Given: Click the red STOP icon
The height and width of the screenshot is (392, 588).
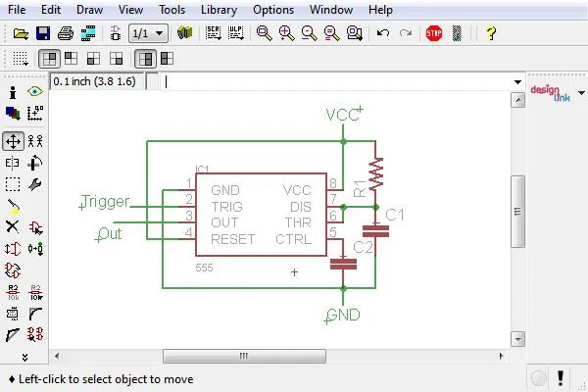Looking at the screenshot, I should (x=434, y=33).
